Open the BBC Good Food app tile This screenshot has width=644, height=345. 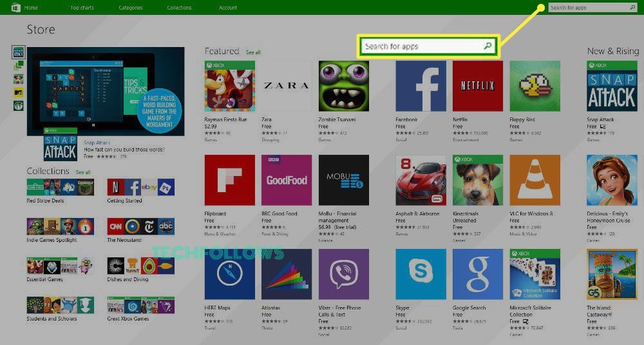(x=287, y=180)
